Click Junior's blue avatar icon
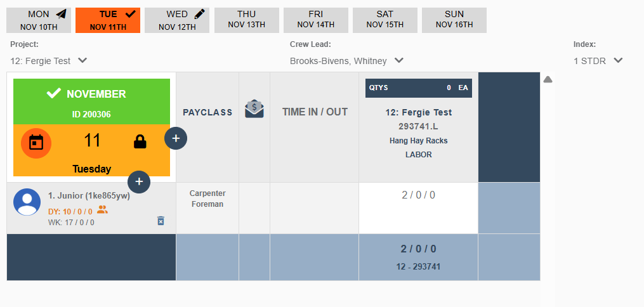 27,202
